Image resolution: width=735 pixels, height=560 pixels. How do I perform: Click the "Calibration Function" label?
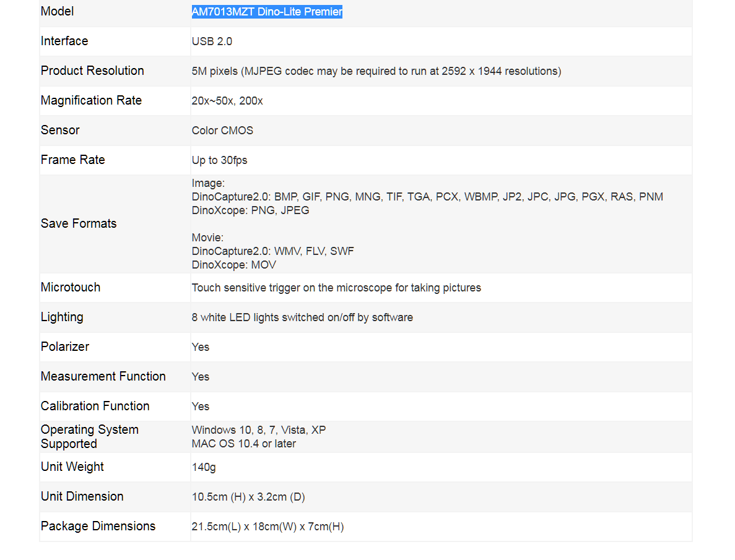tap(95, 406)
